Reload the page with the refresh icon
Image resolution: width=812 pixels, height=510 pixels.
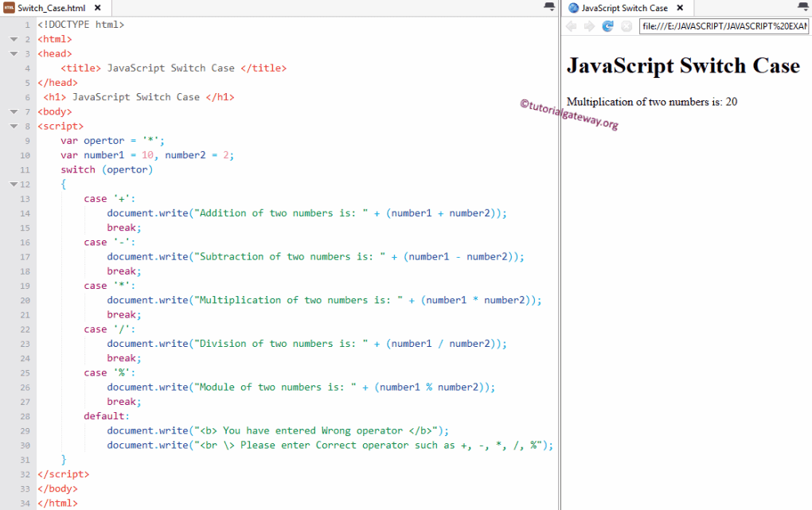(x=607, y=25)
